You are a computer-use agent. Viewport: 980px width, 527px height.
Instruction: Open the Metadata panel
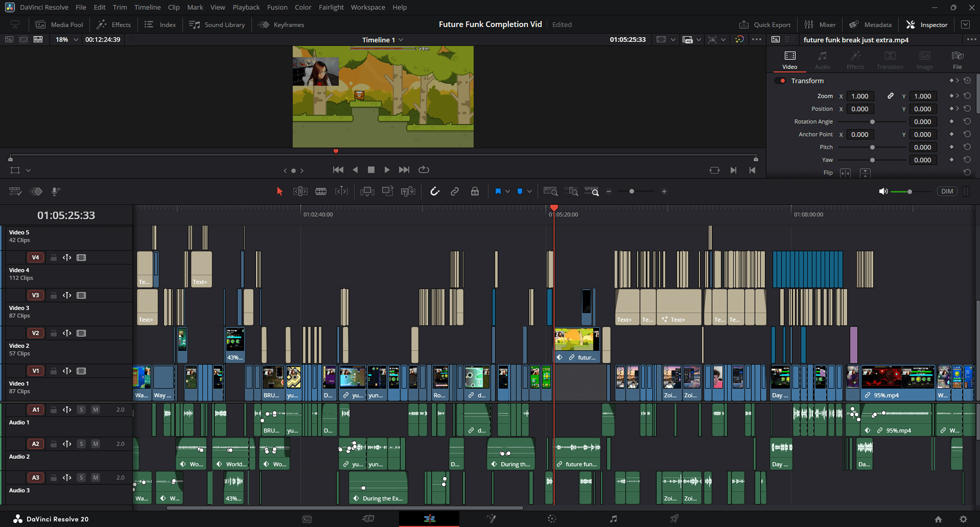coord(871,25)
